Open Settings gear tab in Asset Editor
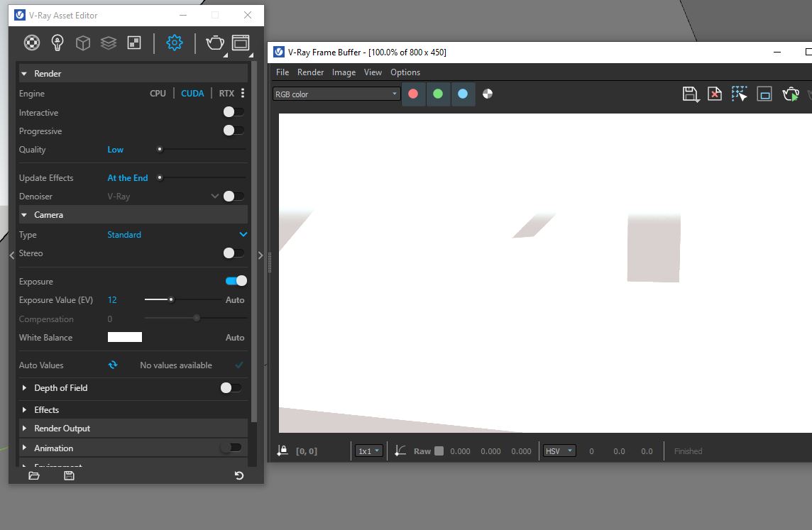 tap(175, 43)
